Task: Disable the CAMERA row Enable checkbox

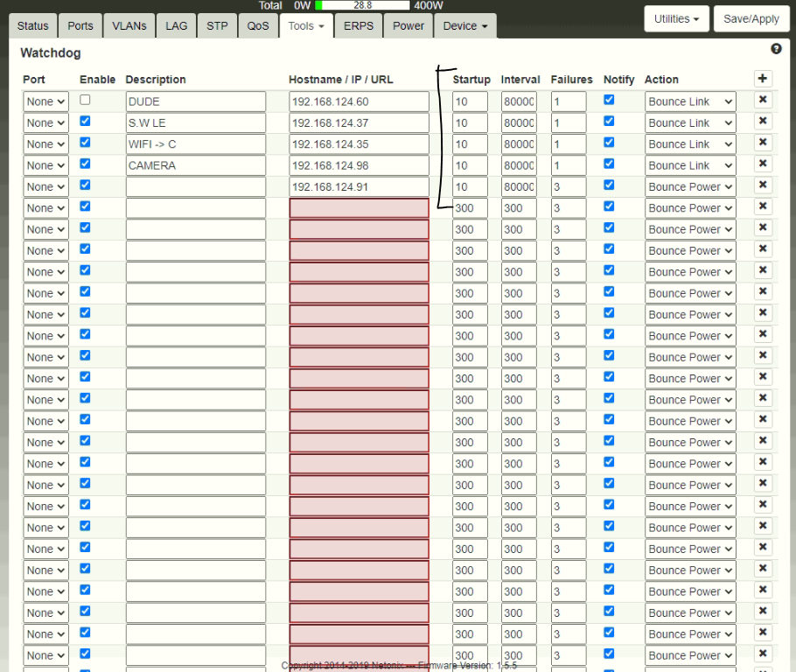Action: (x=85, y=164)
